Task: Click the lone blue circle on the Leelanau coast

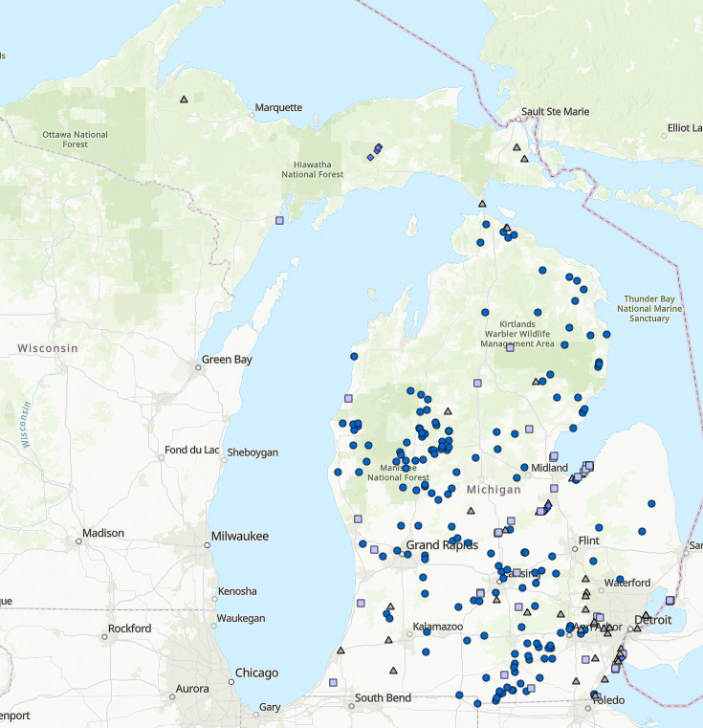Action: tap(354, 357)
